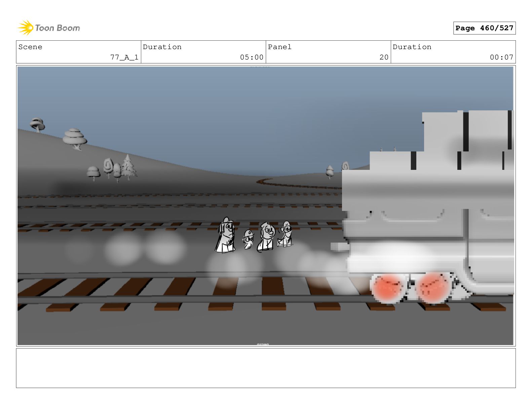Click the 'Page 460/527' page indicator

click(x=484, y=28)
